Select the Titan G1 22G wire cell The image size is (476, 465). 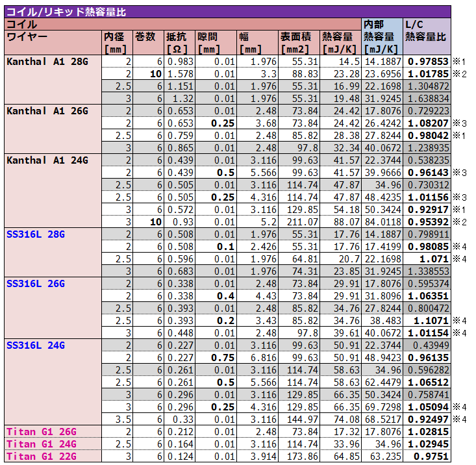point(53,456)
